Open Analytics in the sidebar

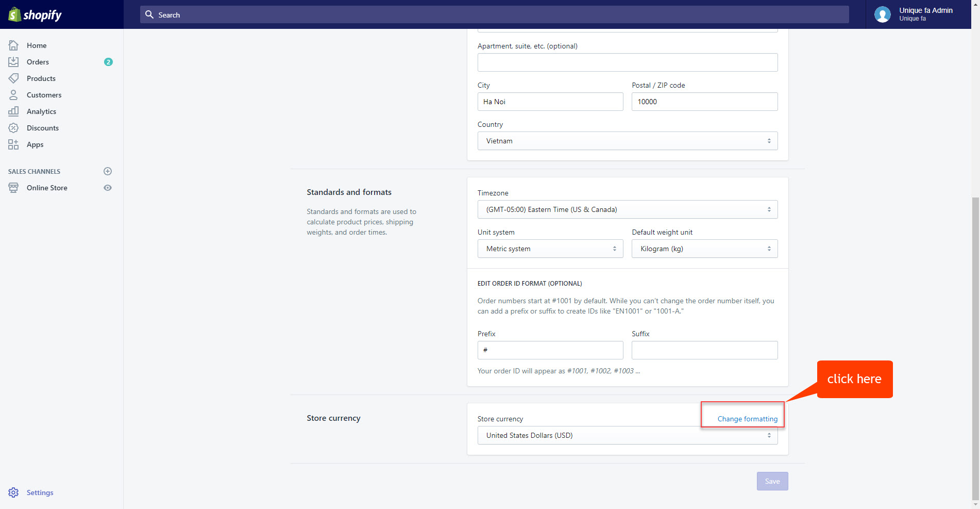(x=41, y=111)
